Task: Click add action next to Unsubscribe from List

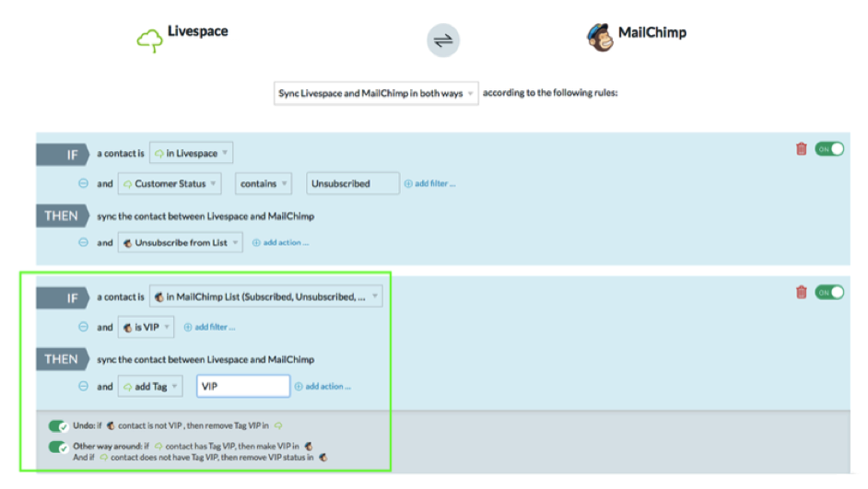Action: point(281,242)
